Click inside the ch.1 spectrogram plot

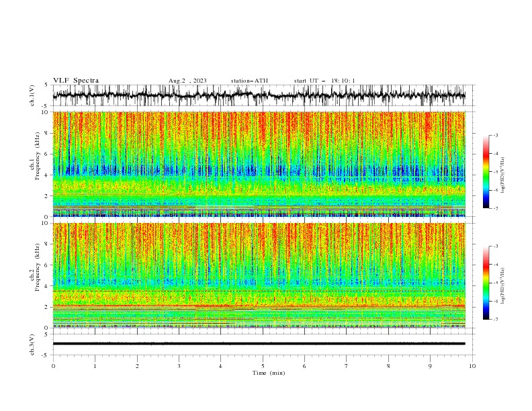click(x=259, y=164)
